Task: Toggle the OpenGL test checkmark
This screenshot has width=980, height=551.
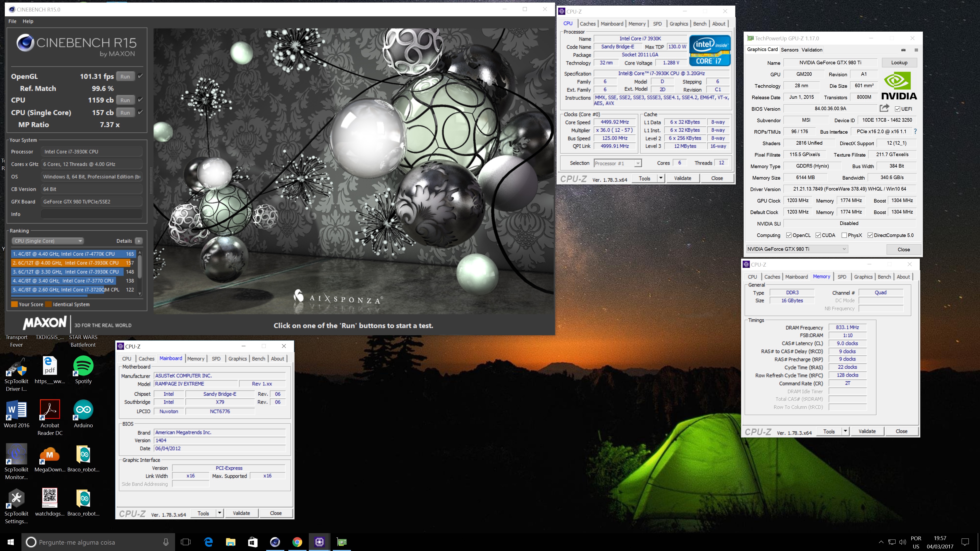Action: click(140, 76)
